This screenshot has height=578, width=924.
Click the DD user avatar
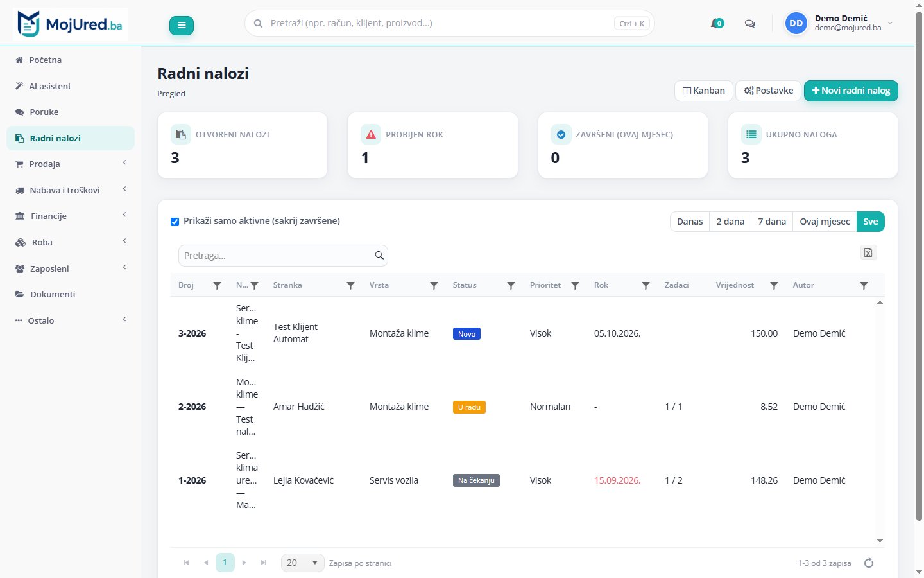coord(796,23)
